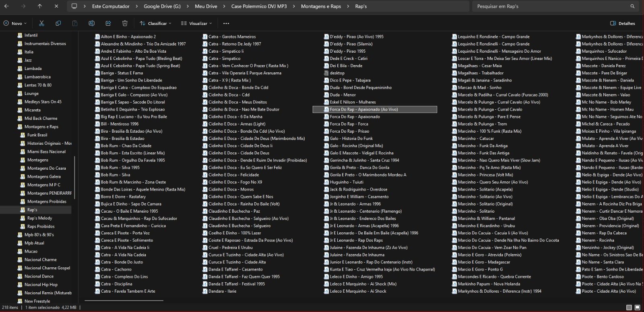The width and height of the screenshot is (644, 312).
Task: Open the Novo dropdown
Action: coord(15,23)
